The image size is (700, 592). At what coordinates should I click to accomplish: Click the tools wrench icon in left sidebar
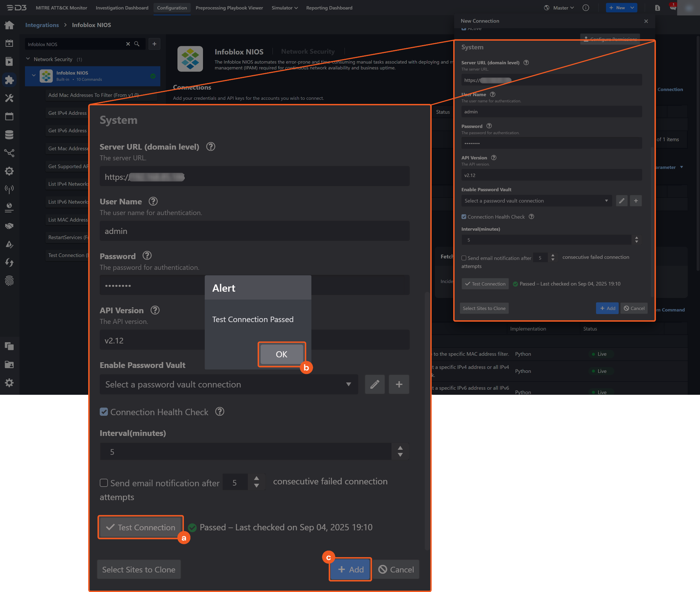coord(9,98)
